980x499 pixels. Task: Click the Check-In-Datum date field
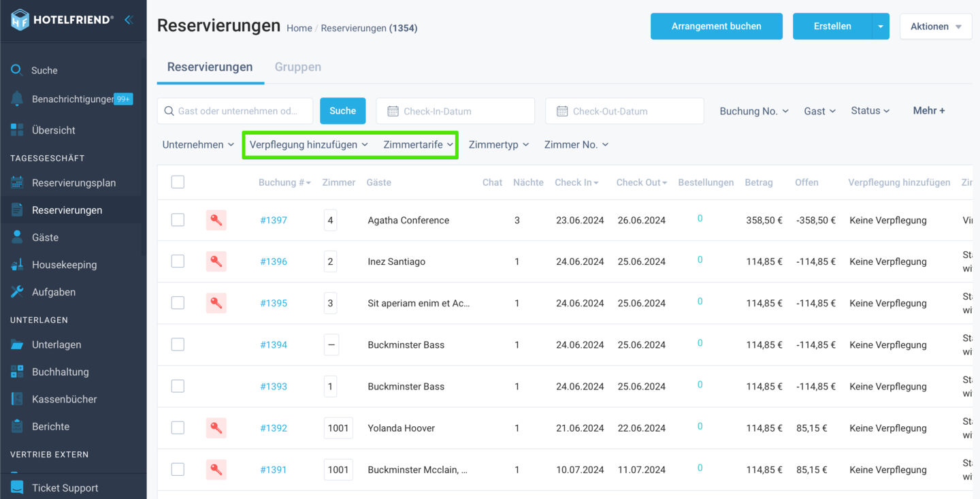pyautogui.click(x=455, y=111)
